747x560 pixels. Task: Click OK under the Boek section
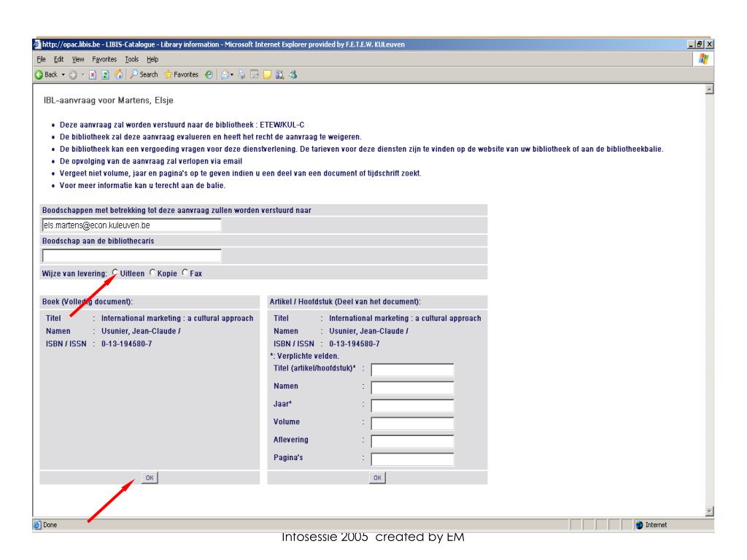point(150,478)
